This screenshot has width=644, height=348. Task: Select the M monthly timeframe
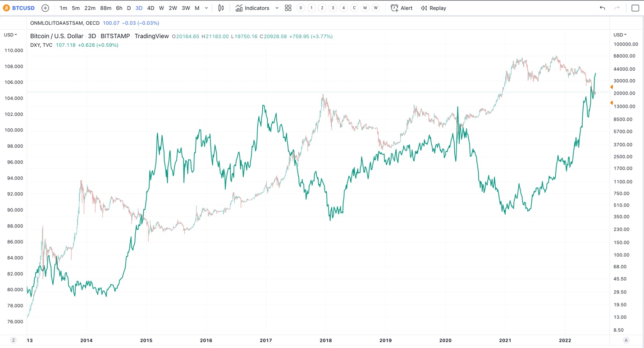coord(197,8)
